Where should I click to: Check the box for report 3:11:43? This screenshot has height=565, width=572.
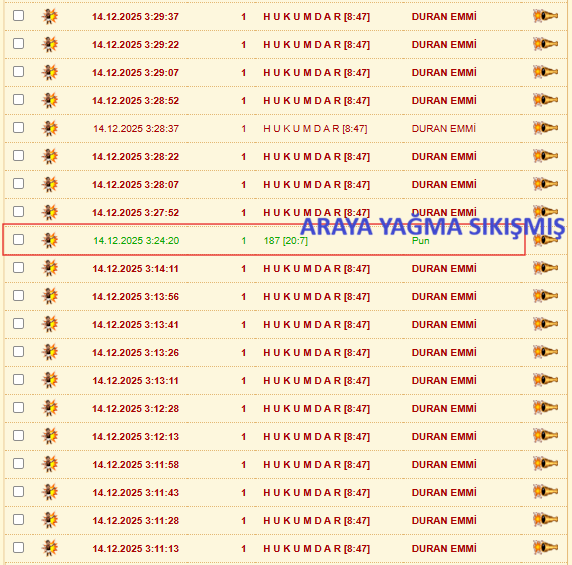[x=19, y=492]
